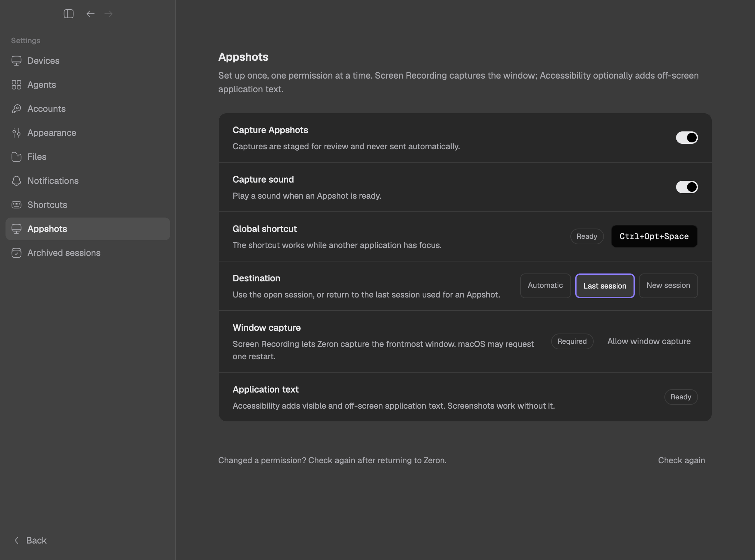
Task: Disable the Capture Appshots toggle
Action: [x=687, y=138]
